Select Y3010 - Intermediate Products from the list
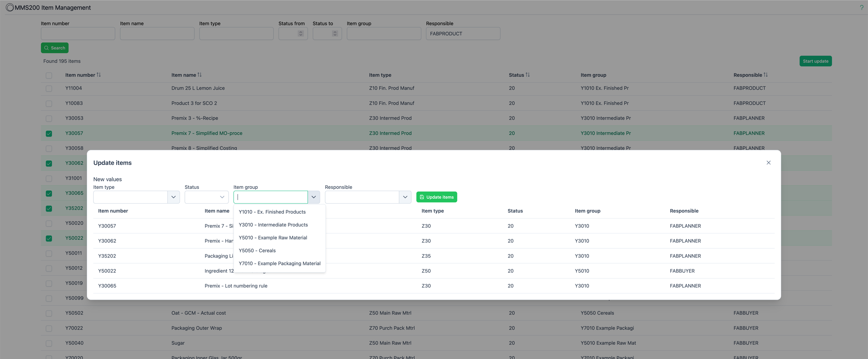 coord(273,225)
